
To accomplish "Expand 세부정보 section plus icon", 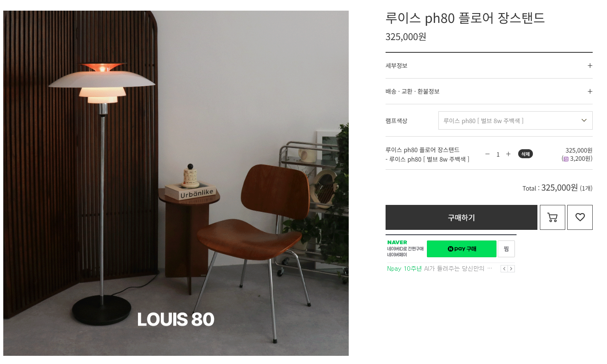I will click(x=590, y=65).
